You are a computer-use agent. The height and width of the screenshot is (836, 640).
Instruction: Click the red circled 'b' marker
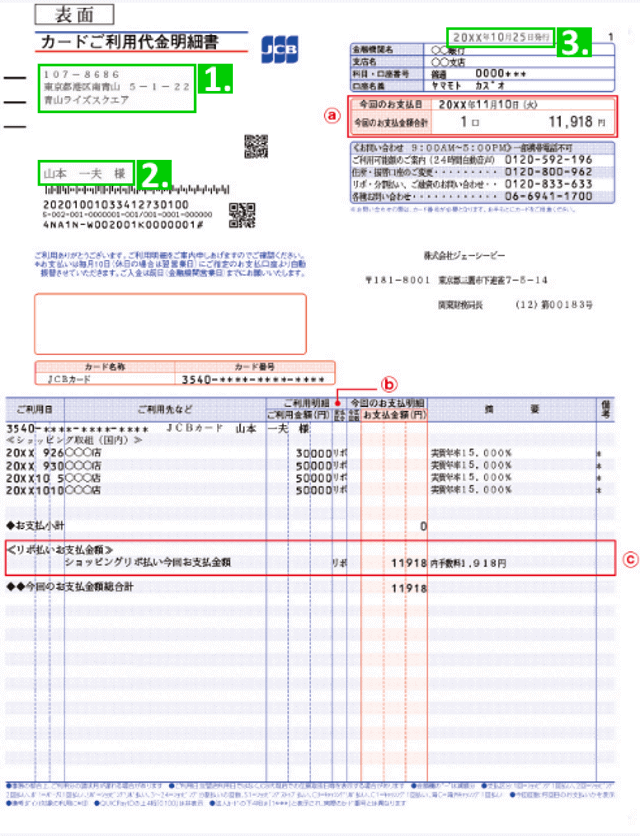click(391, 382)
